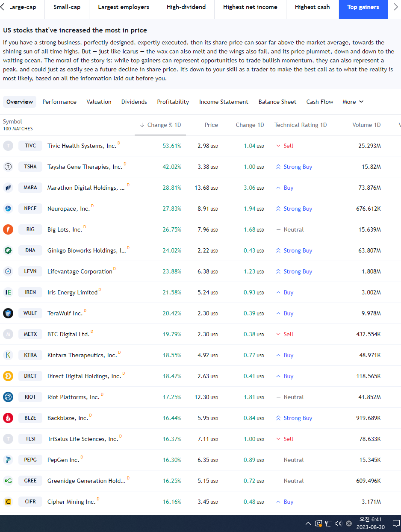The image size is (401, 532).
Task: Click the PepGen logo icon
Action: [x=8, y=460]
